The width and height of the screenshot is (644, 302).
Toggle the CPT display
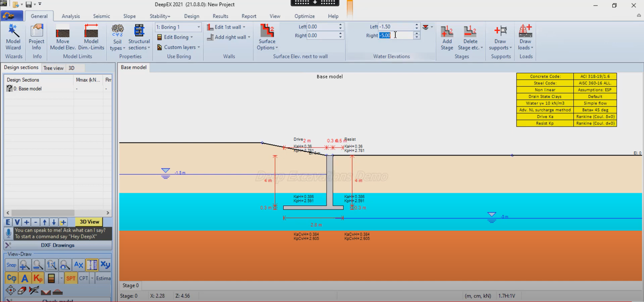point(83,278)
